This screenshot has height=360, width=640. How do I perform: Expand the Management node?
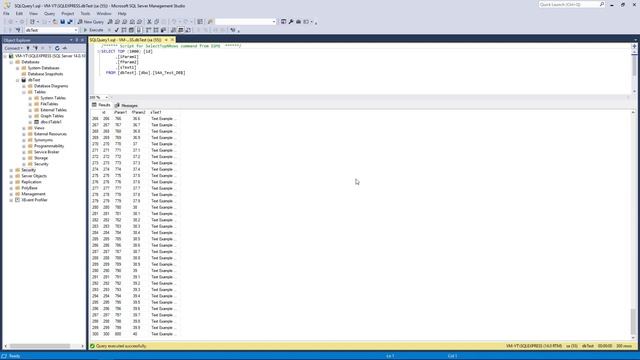click(x=11, y=194)
